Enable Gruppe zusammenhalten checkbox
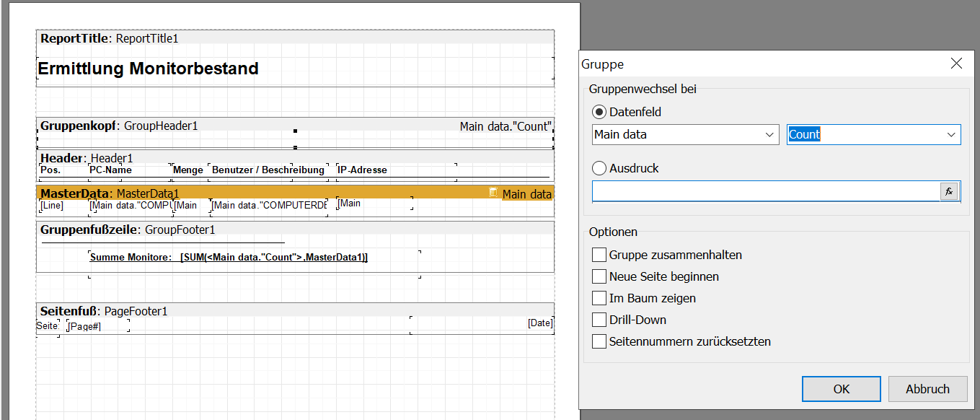Screen dimensions: 980x420 (x=599, y=255)
